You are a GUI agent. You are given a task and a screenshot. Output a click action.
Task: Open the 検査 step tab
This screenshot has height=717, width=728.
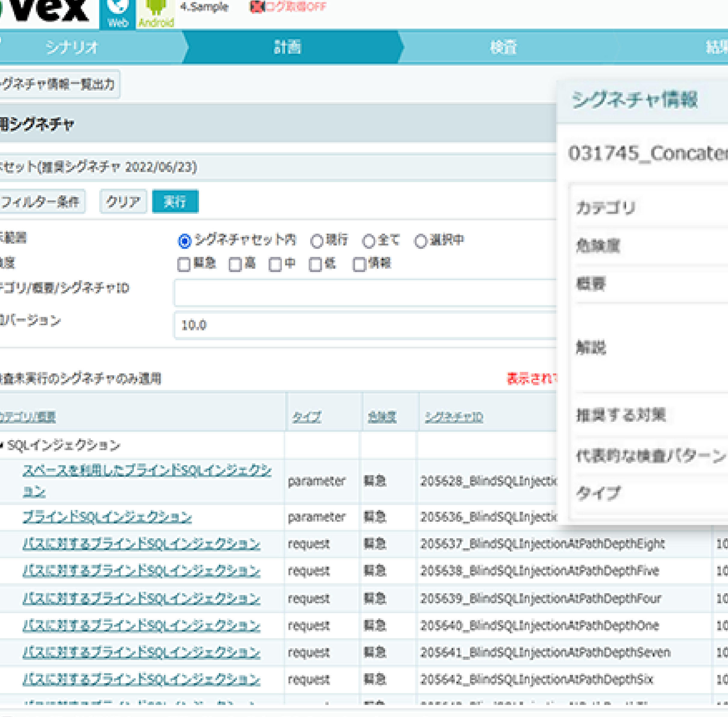[x=503, y=47]
